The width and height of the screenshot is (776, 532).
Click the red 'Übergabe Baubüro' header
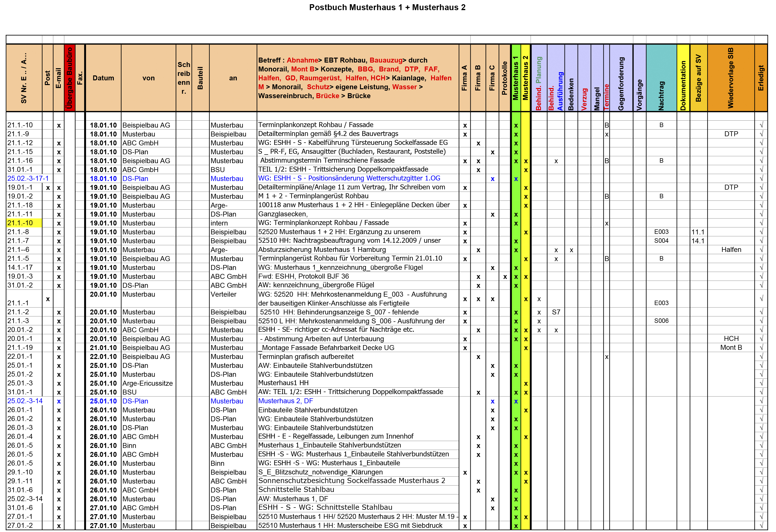click(x=70, y=78)
